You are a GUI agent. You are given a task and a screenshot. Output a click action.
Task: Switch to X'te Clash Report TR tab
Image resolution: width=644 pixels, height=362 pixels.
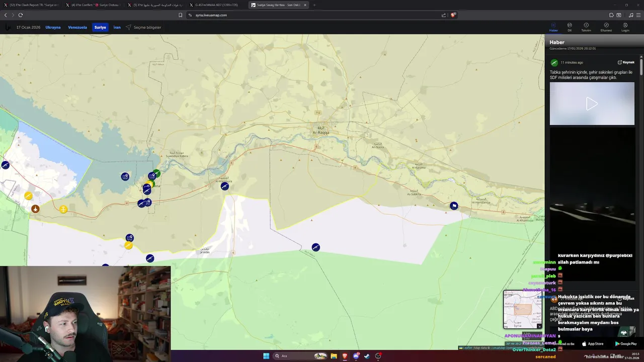click(31, 5)
